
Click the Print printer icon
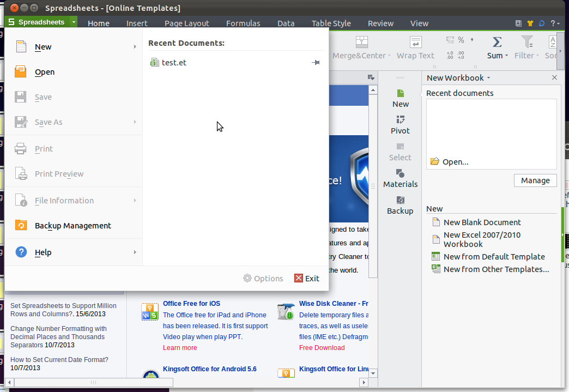20,148
